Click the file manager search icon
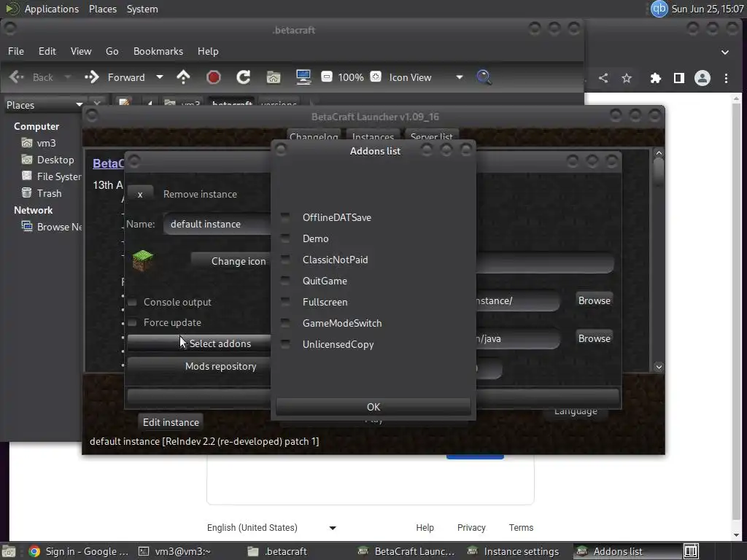Viewport: 747px width, 560px height. pyautogui.click(x=484, y=77)
